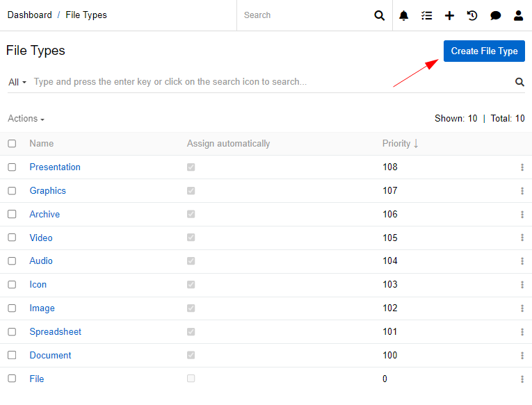Select the File row checkbox

12,378
